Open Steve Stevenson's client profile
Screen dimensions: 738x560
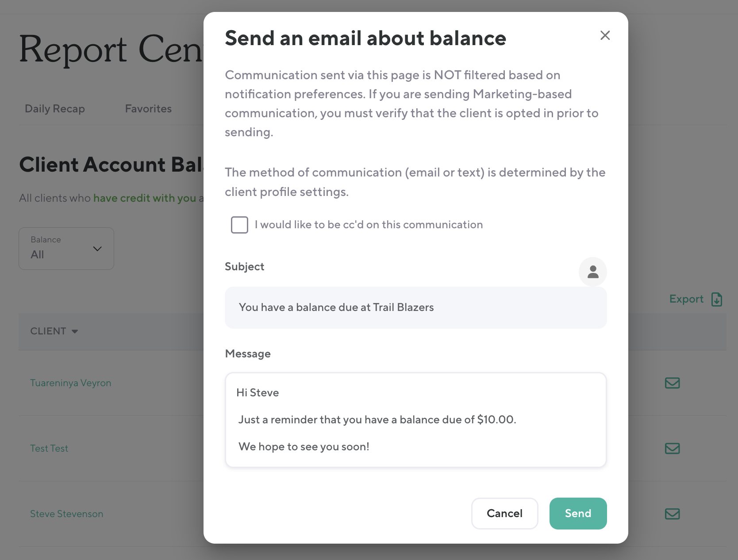[x=67, y=514]
